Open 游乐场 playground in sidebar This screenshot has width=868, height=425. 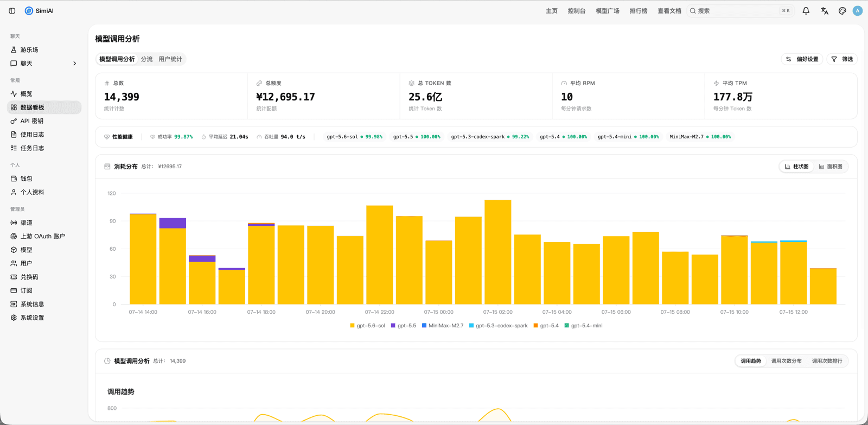point(44,50)
